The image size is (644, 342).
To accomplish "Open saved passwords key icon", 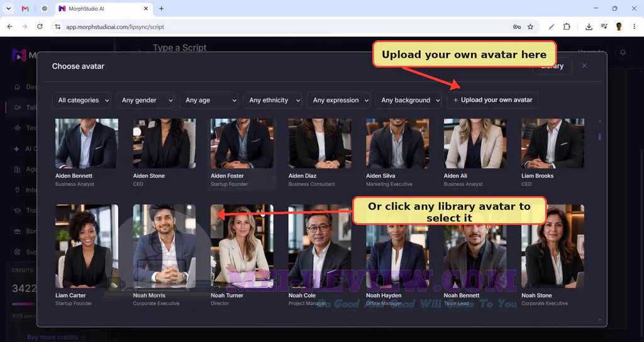I will pos(517,26).
